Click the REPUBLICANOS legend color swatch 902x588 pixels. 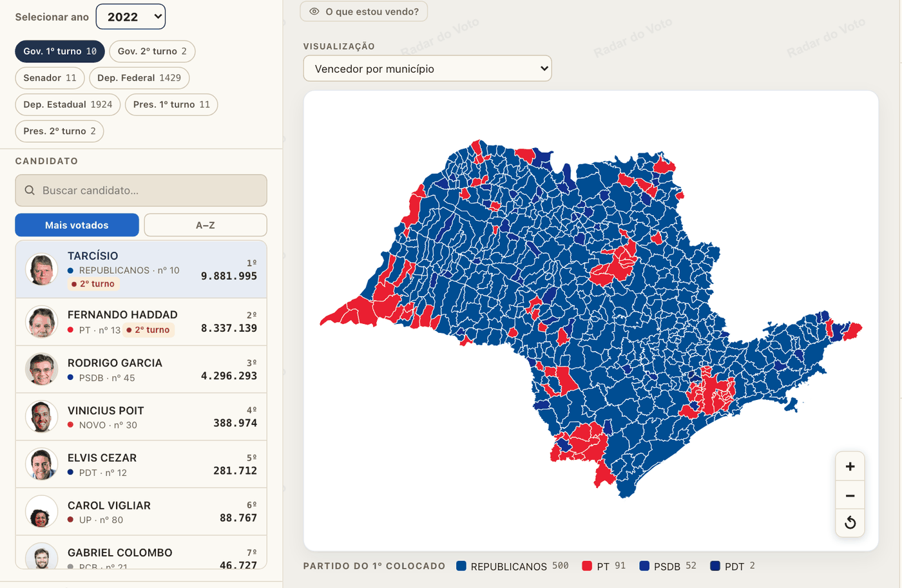coord(461,566)
